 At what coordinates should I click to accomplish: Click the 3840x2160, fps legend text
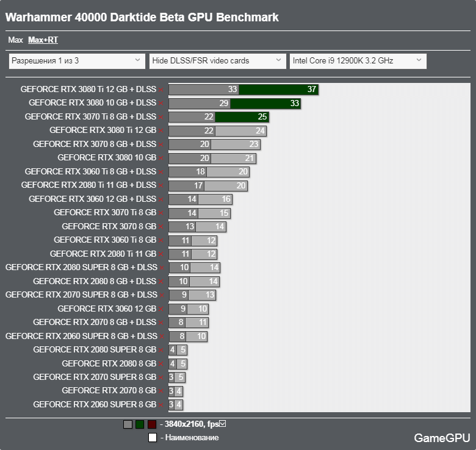pyautogui.click(x=192, y=424)
